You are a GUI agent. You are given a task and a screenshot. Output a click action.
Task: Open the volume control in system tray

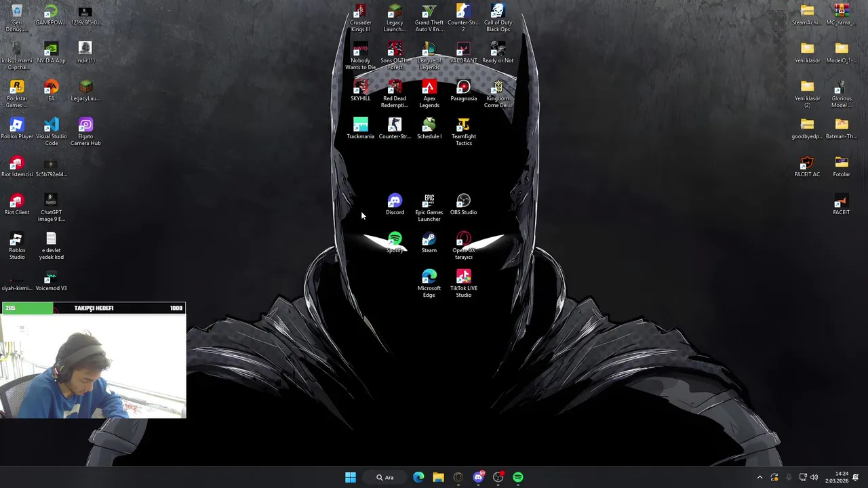[x=814, y=477]
